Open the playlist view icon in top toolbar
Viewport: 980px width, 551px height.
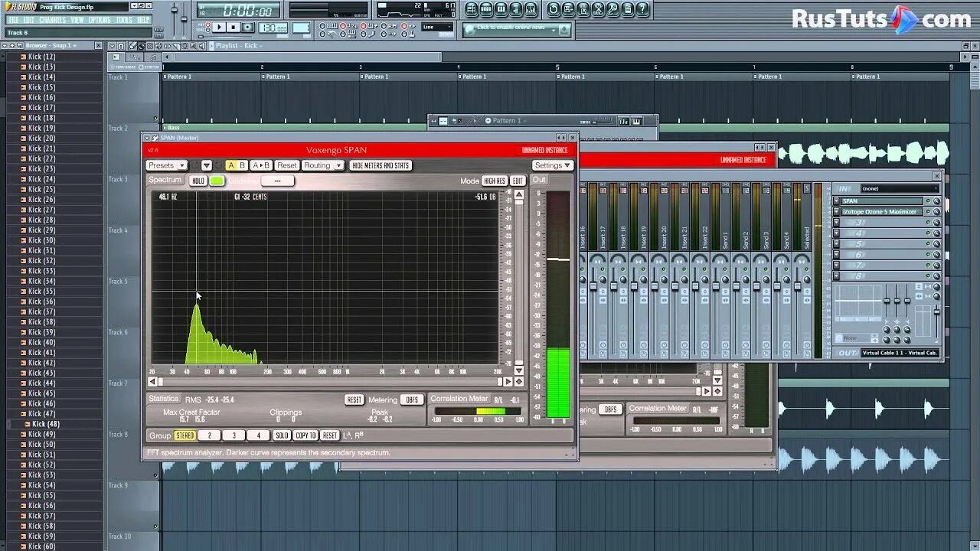(x=472, y=9)
